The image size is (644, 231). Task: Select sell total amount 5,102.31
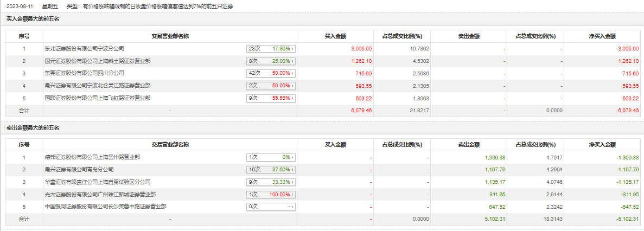[495, 219]
